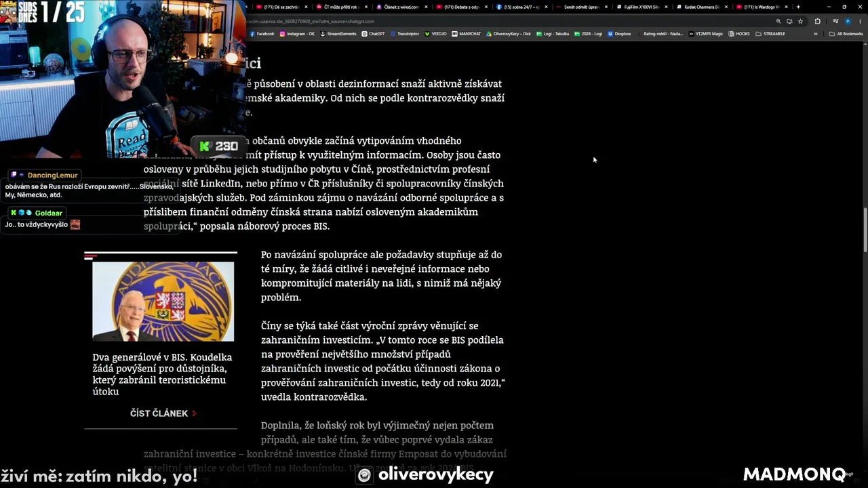This screenshot has width=868, height=488.
Task: Open the media control toolbar icon
Action: (835, 21)
